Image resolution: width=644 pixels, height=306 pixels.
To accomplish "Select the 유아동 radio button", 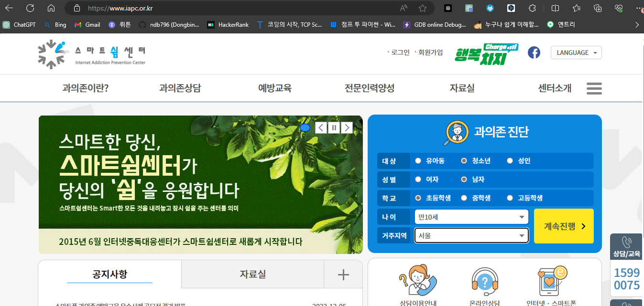I will [x=418, y=161].
